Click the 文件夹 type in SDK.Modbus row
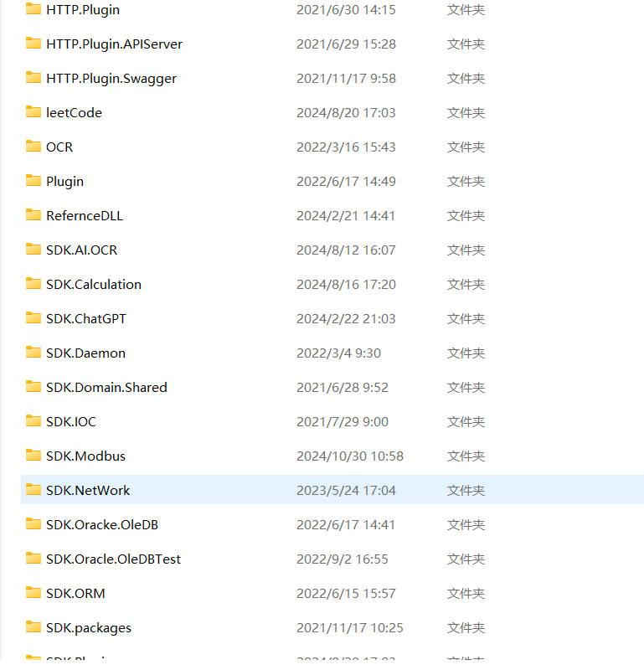 point(466,456)
